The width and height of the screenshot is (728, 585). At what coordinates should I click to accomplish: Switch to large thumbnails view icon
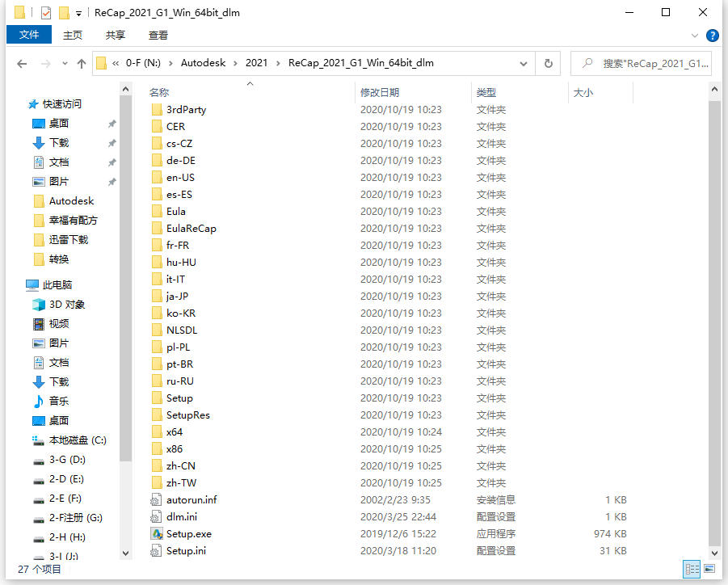click(x=709, y=569)
